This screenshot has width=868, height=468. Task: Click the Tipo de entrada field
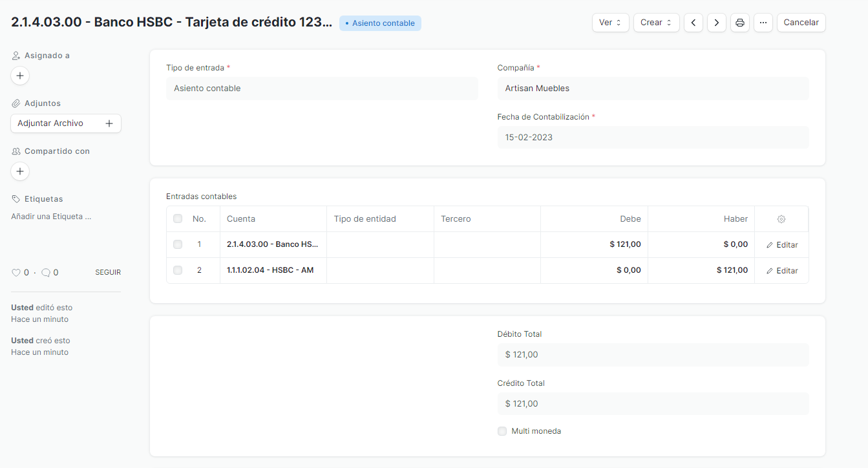322,89
